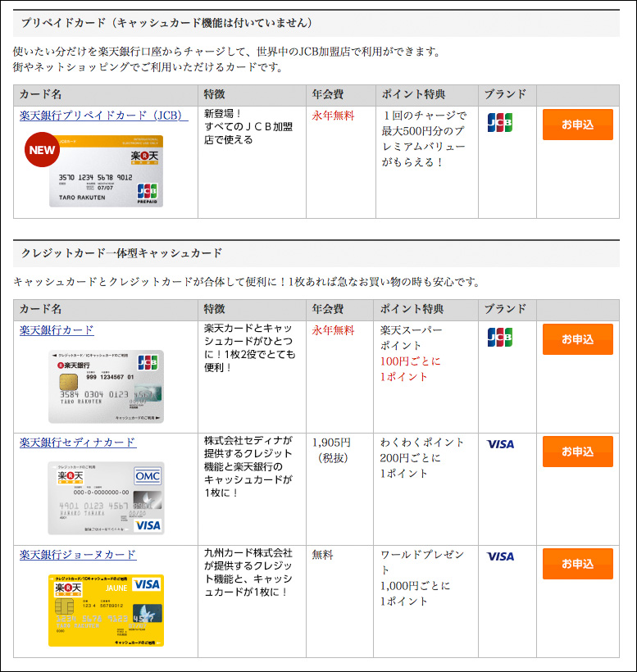
Task: Click お申込 button for 楽天銀行セディナカード
Action: coord(577,452)
